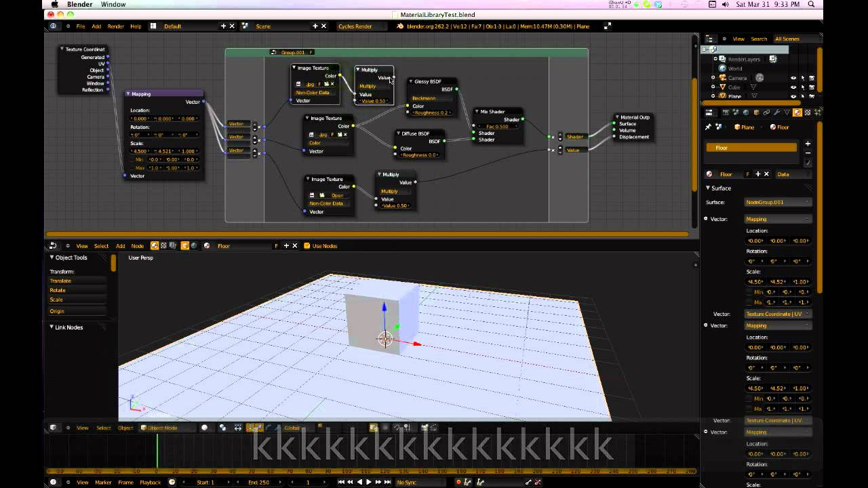This screenshot has height=488, width=868.
Task: Open the modifiers wrench tab
Action: [776, 113]
